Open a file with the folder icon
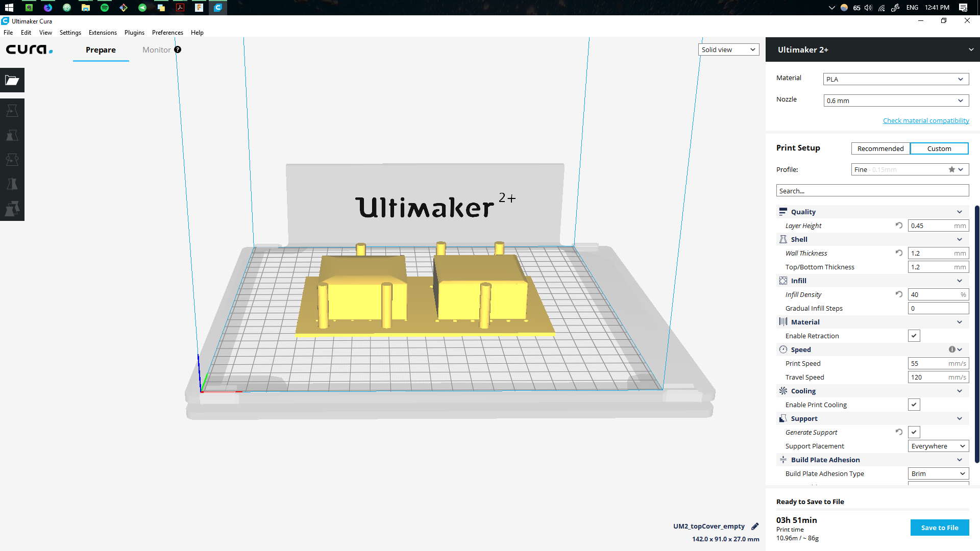Screen dimensions: 980x551 click(12, 80)
